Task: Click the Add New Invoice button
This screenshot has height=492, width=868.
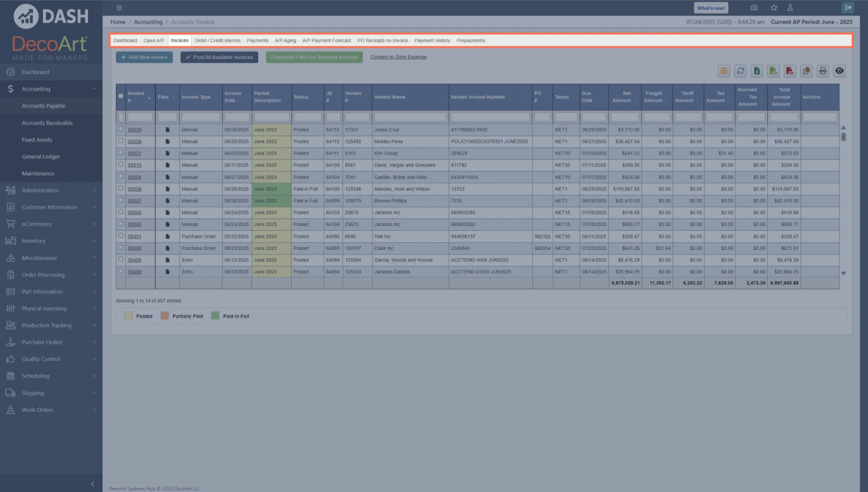Action: click(x=144, y=57)
